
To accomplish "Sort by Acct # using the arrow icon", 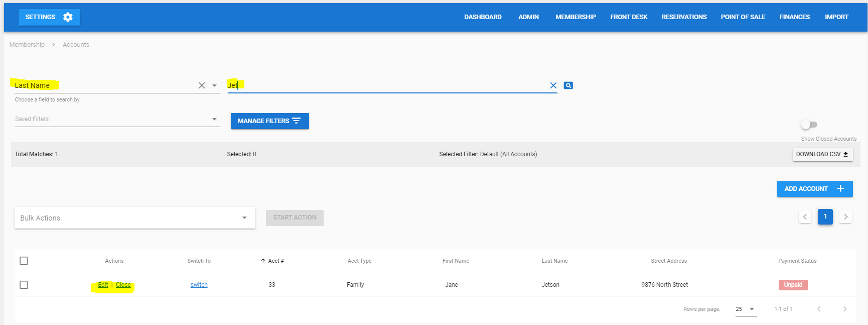I will (x=263, y=261).
